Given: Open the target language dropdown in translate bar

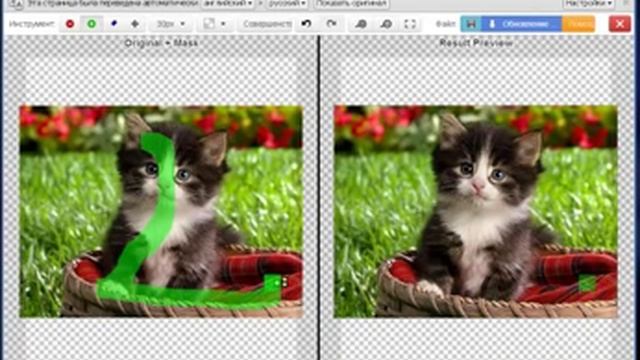Looking at the screenshot, I should (287, 4).
